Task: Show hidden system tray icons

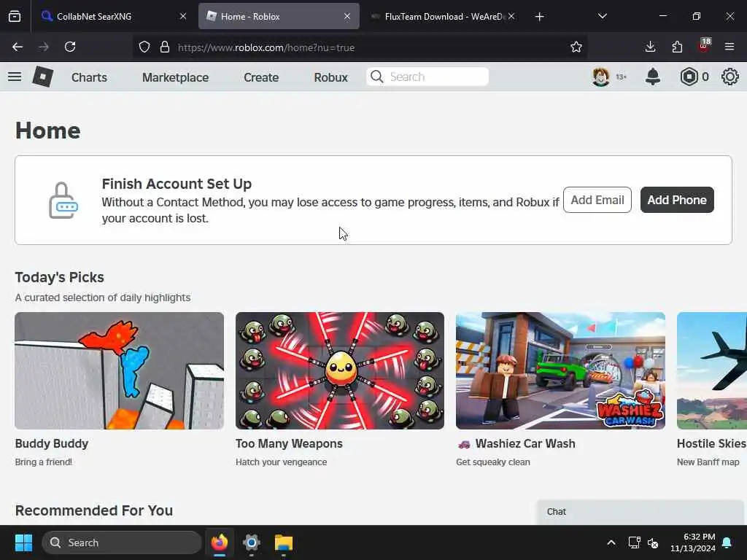Action: click(x=611, y=542)
